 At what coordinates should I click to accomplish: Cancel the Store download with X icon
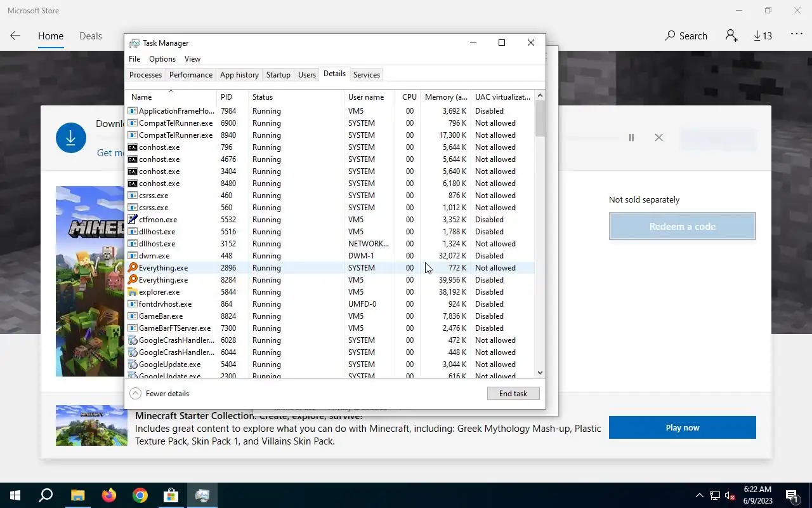click(x=658, y=138)
